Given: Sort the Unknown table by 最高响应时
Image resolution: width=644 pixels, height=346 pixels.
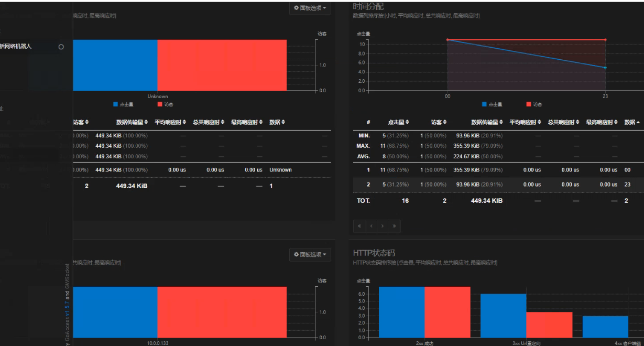Looking at the screenshot, I should click(247, 122).
